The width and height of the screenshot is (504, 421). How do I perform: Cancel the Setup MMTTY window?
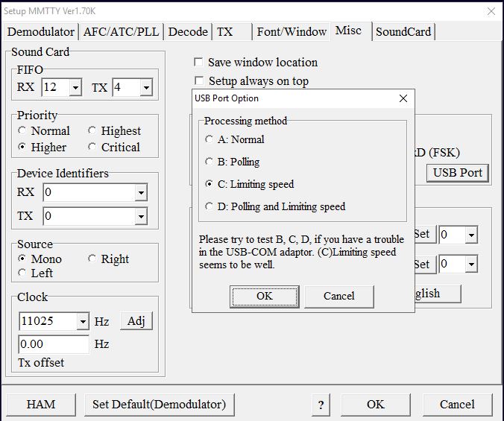(x=457, y=405)
